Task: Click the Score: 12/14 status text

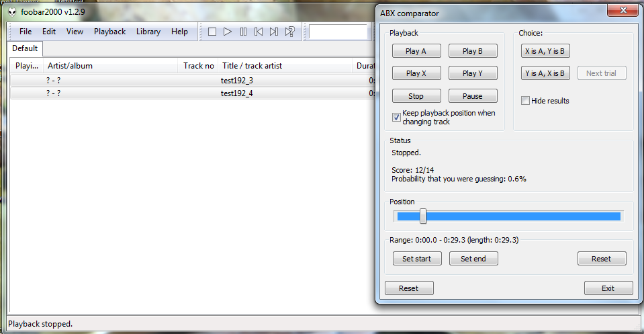Action: click(412, 170)
